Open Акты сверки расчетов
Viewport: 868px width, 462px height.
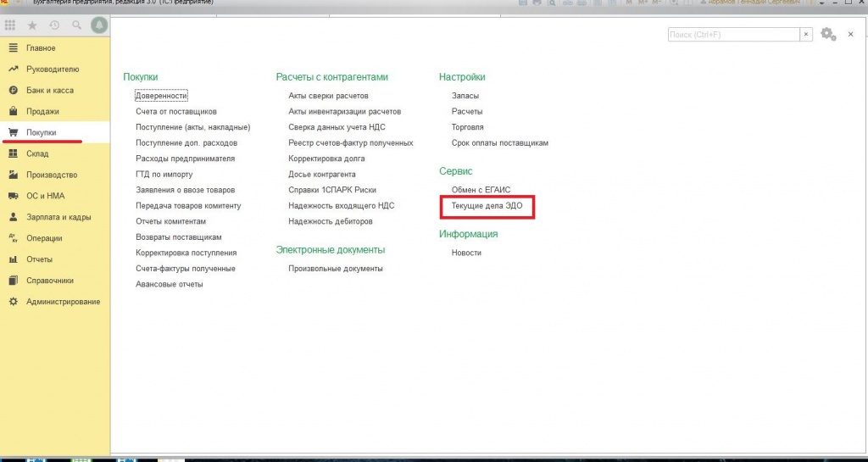[328, 96]
